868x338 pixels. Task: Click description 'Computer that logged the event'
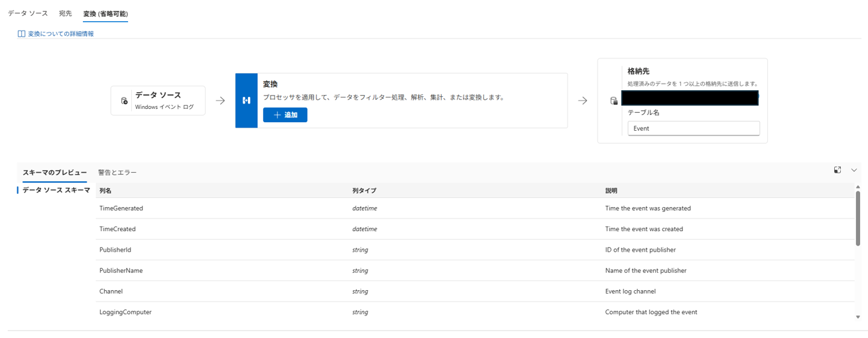click(x=651, y=312)
